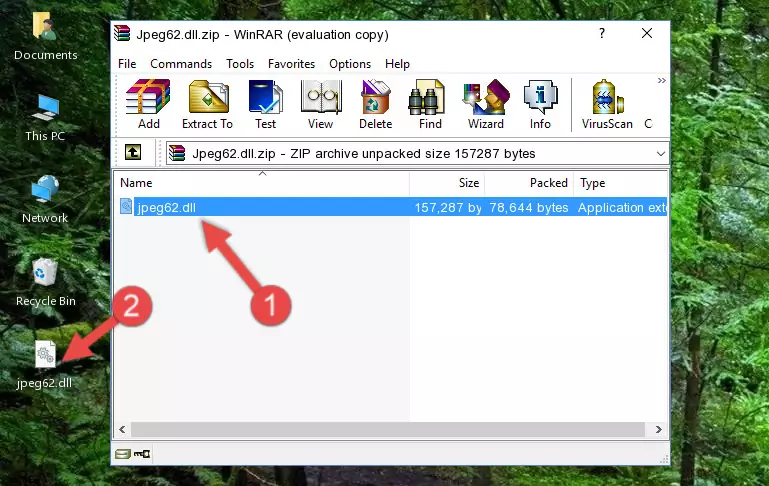The width and height of the screenshot is (769, 486).
Task: Click the jpeg62.dll file icon in list
Action: coord(126,207)
